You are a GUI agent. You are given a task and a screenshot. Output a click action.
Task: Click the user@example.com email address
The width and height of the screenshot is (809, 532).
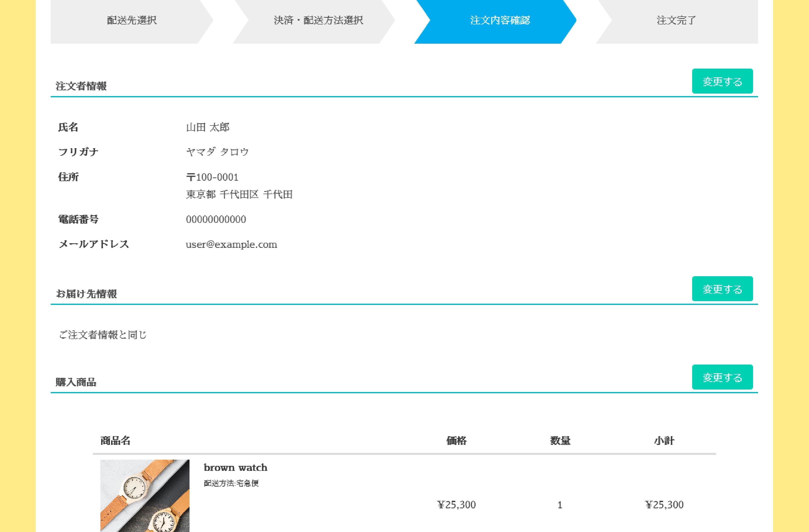coord(231,245)
